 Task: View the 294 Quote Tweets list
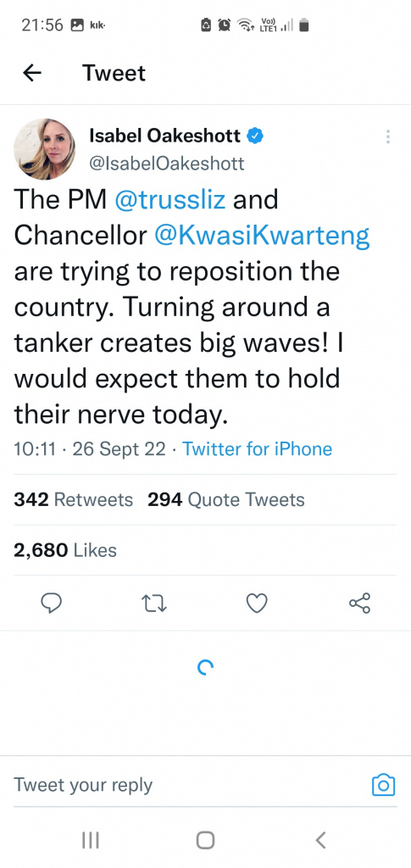(x=226, y=500)
